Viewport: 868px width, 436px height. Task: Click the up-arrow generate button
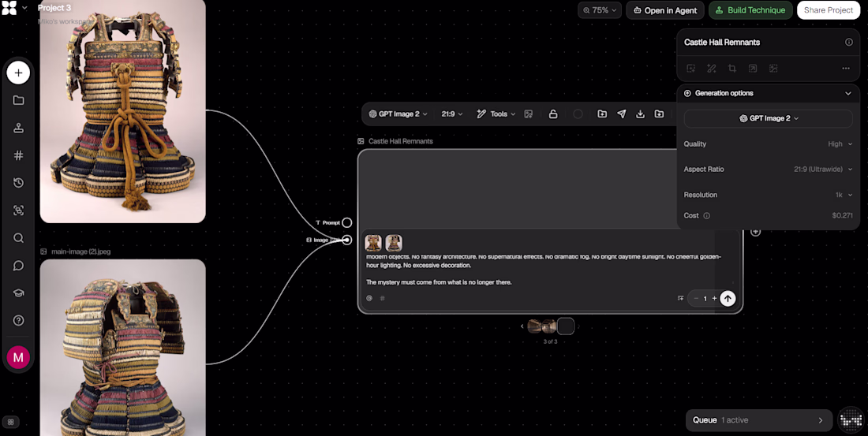click(x=728, y=298)
